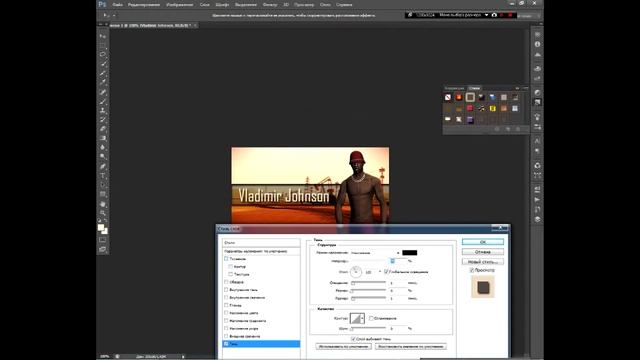
Task: Open the Изображение menu
Action: 180,4
